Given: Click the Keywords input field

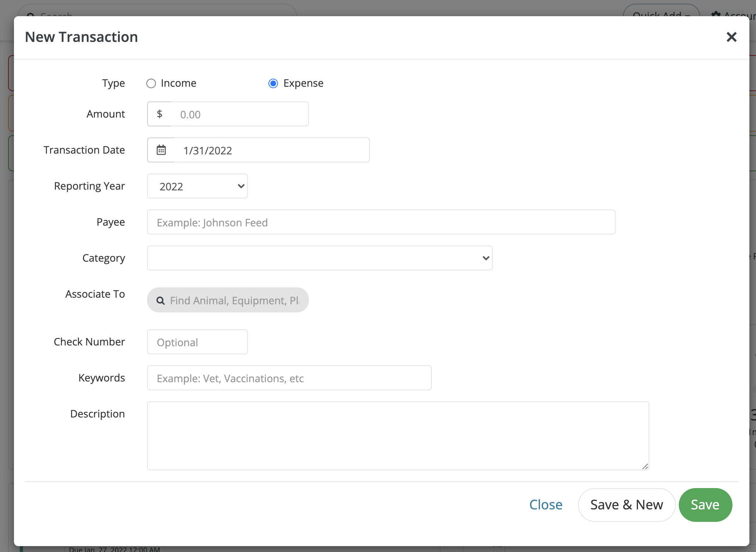Looking at the screenshot, I should (289, 378).
